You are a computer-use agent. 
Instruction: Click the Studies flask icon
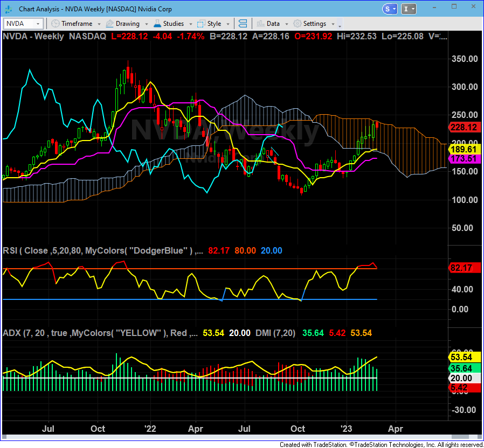coord(157,24)
